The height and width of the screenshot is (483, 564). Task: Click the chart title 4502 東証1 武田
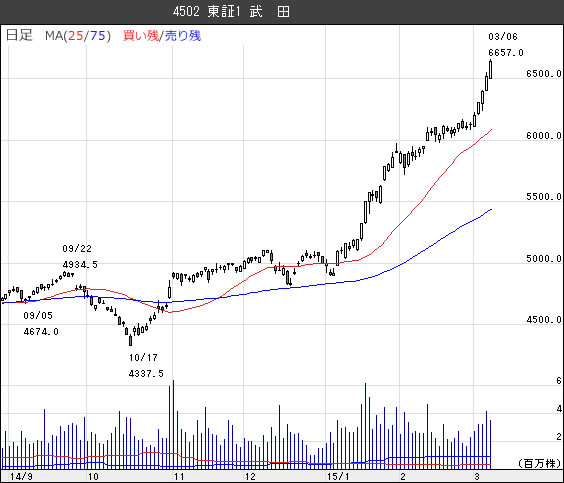[x=231, y=12]
